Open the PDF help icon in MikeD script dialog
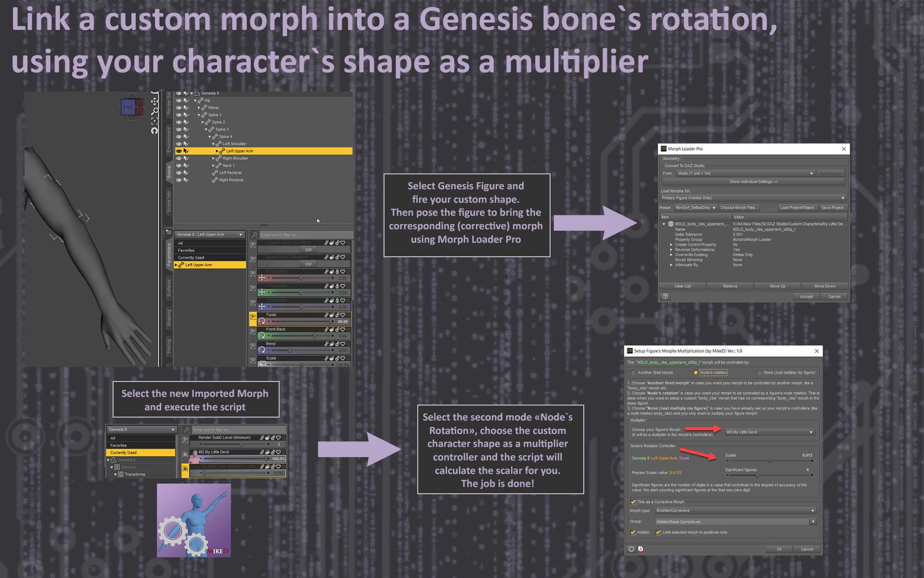This screenshot has height=578, width=924. pos(641,549)
